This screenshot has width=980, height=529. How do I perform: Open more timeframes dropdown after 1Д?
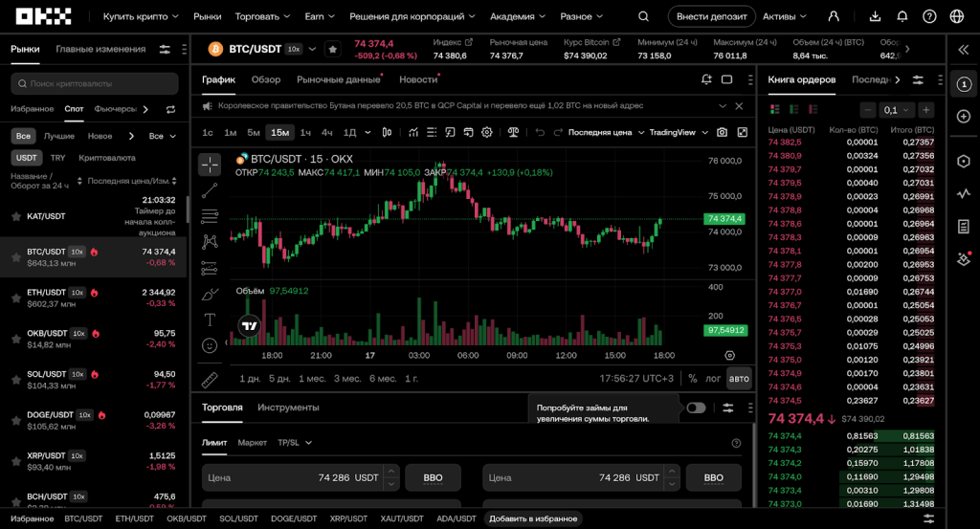[x=367, y=132]
